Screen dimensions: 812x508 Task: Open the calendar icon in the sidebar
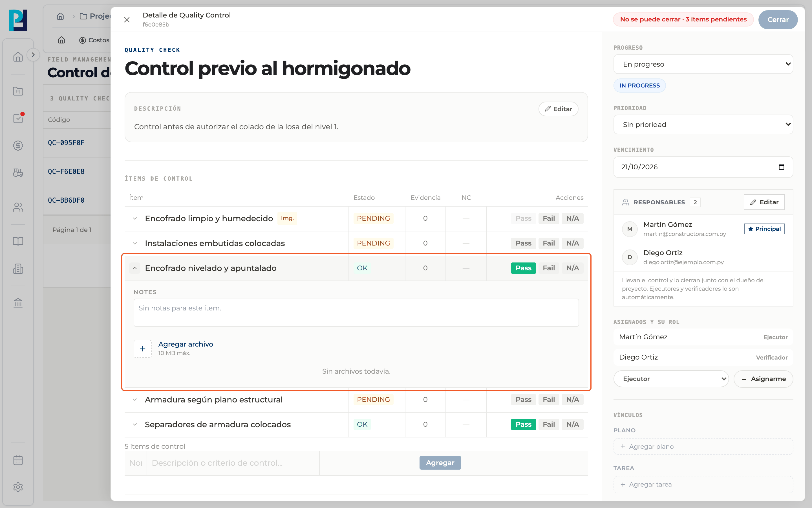[18, 460]
